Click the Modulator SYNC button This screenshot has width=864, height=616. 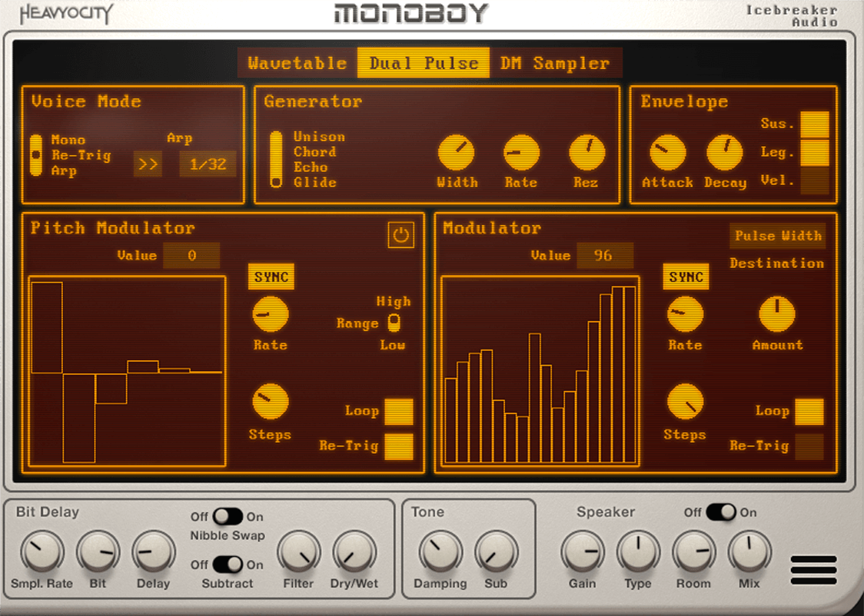(x=686, y=277)
